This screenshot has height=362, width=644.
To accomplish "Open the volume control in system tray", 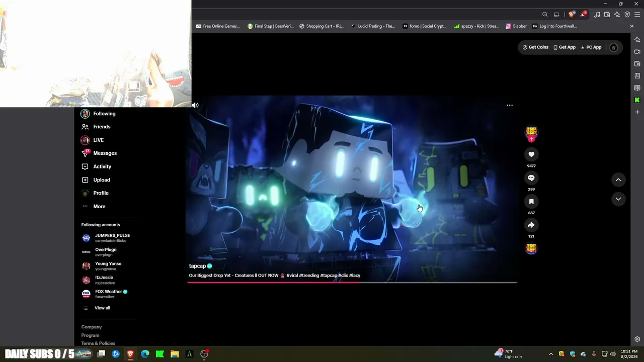I will tap(613, 354).
